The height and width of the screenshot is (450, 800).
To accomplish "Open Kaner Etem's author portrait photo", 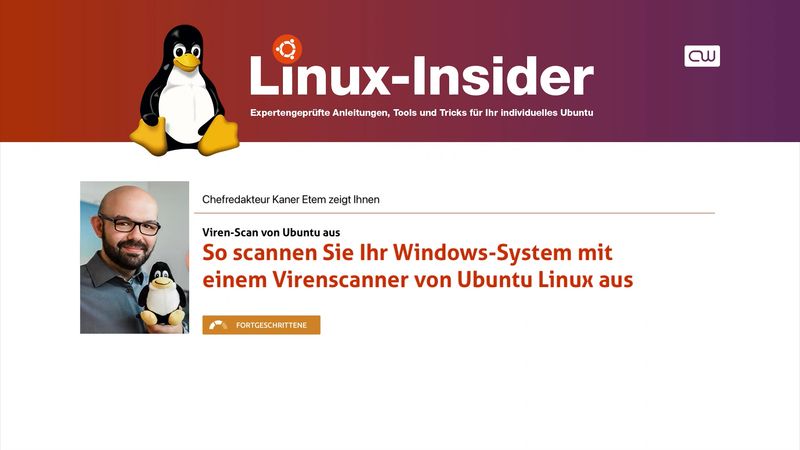I will (x=135, y=257).
